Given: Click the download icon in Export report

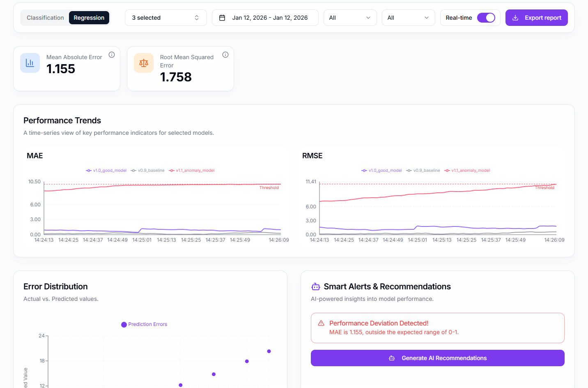Looking at the screenshot, I should pos(515,18).
